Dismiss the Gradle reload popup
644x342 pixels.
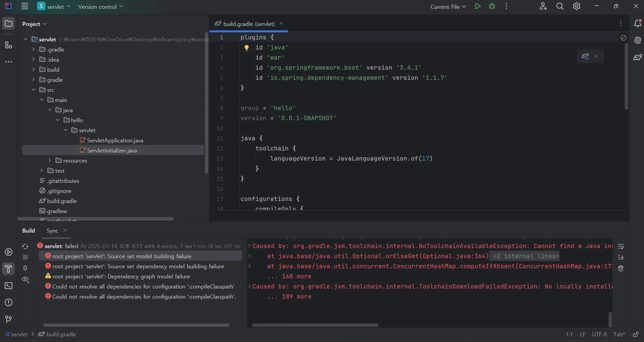point(596,56)
